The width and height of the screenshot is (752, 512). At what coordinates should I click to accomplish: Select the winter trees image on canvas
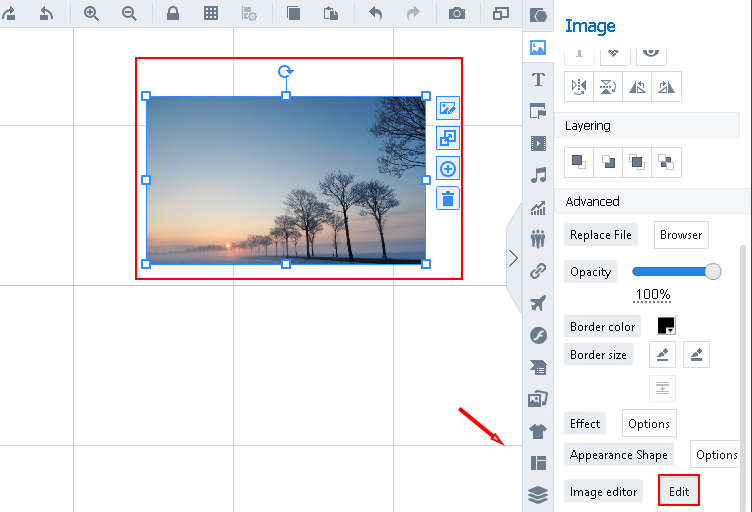[x=286, y=180]
